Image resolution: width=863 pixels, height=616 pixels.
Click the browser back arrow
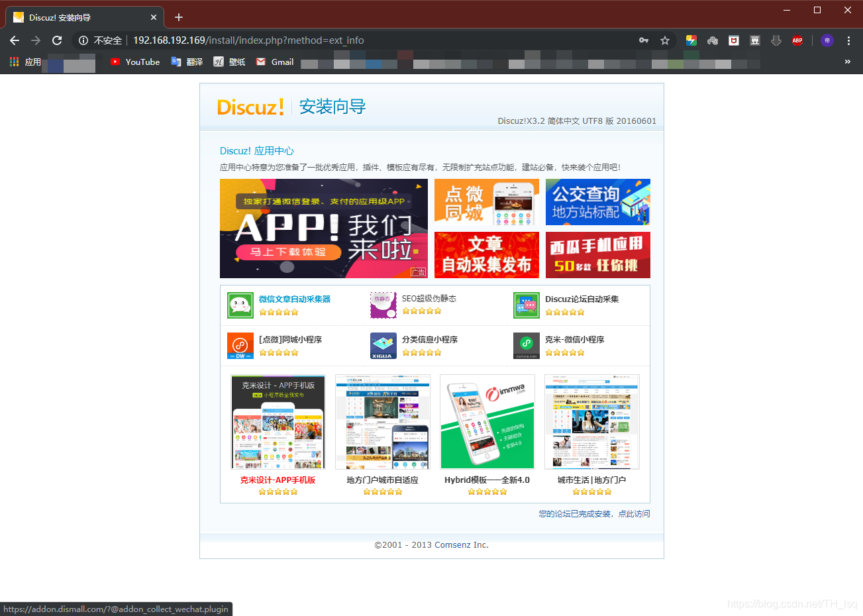pos(15,40)
